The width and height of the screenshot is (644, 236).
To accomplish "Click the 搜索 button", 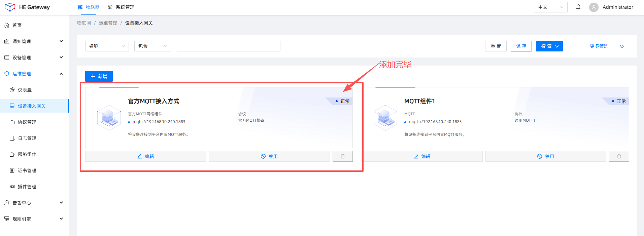I will pos(549,46).
